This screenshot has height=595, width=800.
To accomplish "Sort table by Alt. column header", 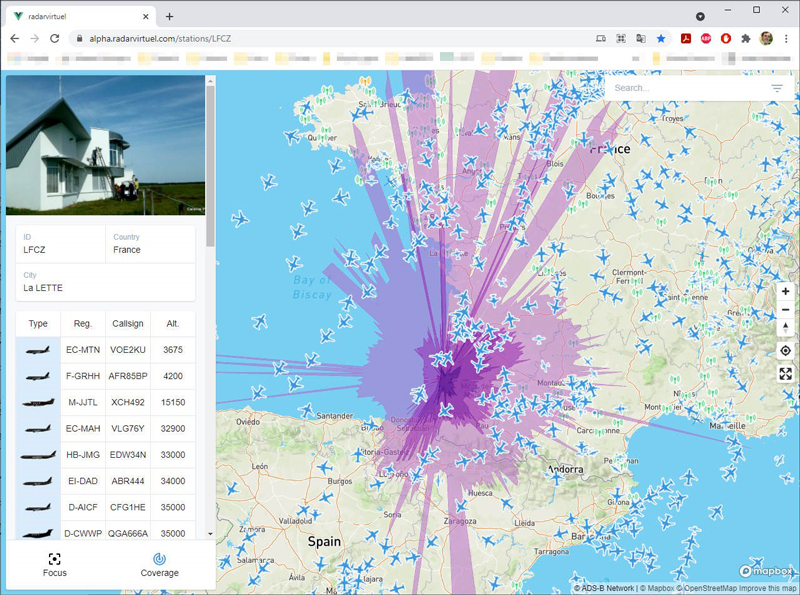I will (x=172, y=324).
